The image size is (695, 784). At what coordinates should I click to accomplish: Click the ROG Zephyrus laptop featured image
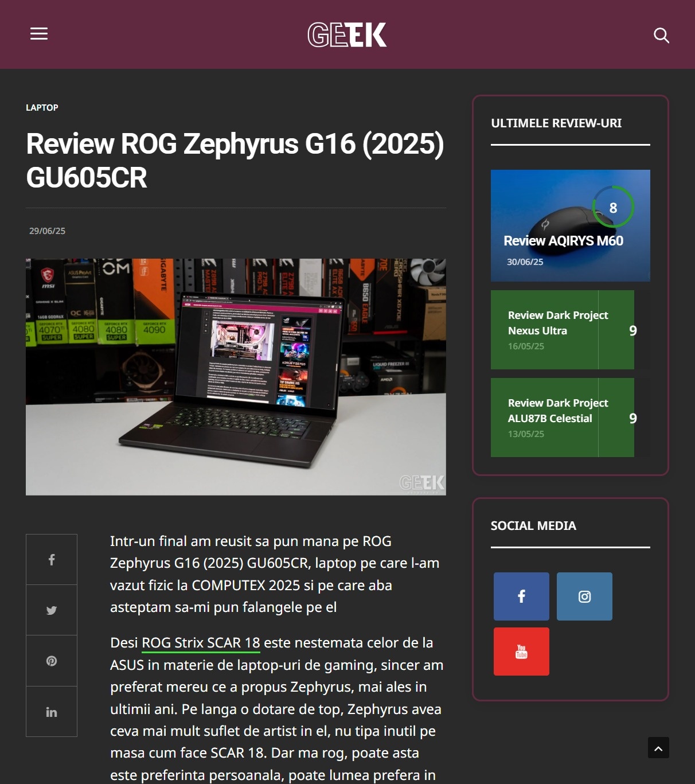pos(236,377)
